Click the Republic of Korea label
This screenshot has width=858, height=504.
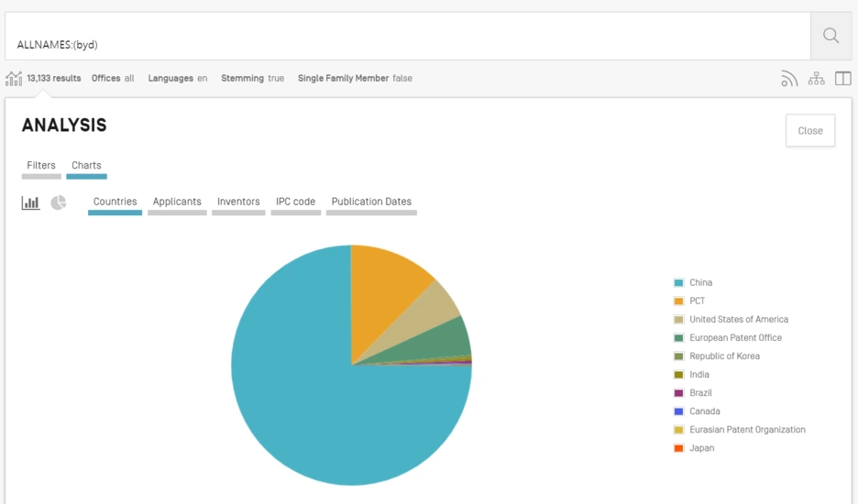[724, 356]
